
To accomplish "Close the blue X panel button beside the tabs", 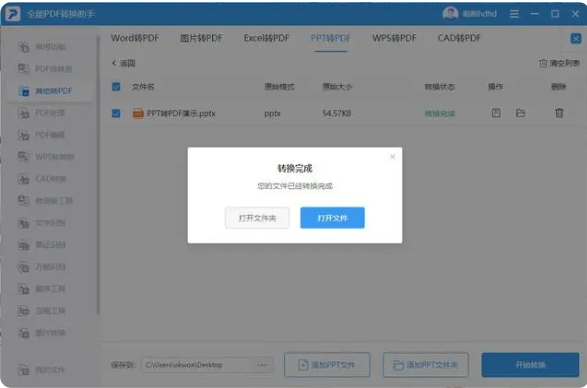I will [x=576, y=39].
